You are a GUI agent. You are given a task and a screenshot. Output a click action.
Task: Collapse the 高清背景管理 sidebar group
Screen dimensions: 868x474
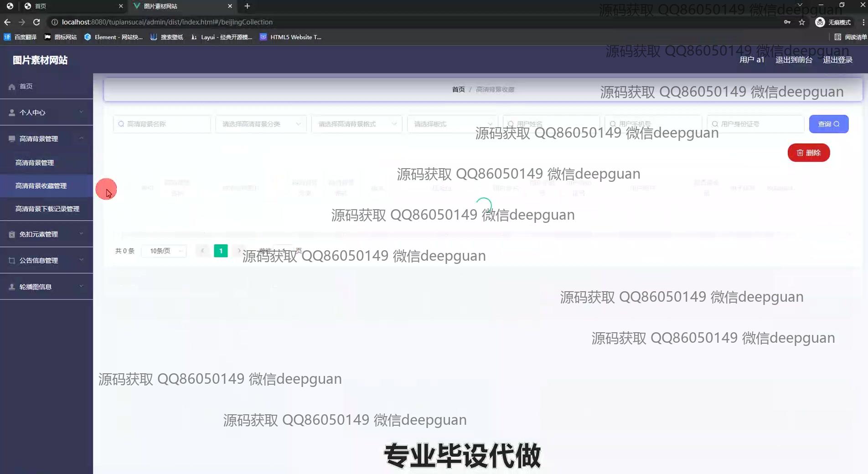coord(46,139)
